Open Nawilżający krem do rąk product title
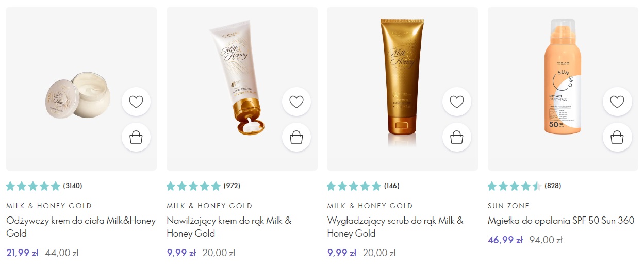This screenshot has height=267, width=644. pos(229,227)
